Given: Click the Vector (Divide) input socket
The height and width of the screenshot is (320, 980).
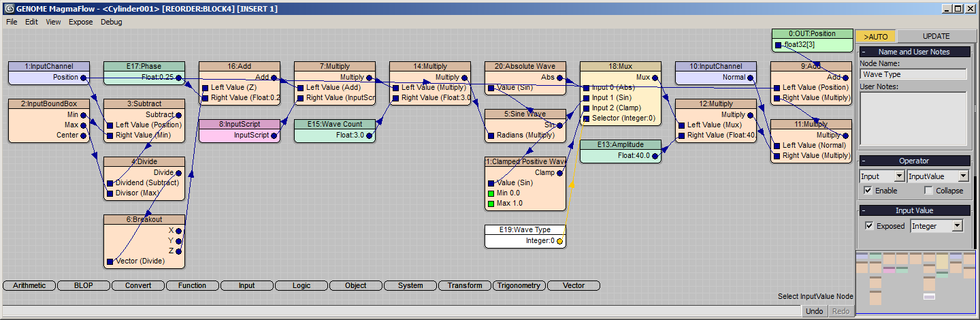Looking at the screenshot, I should pyautogui.click(x=110, y=261).
